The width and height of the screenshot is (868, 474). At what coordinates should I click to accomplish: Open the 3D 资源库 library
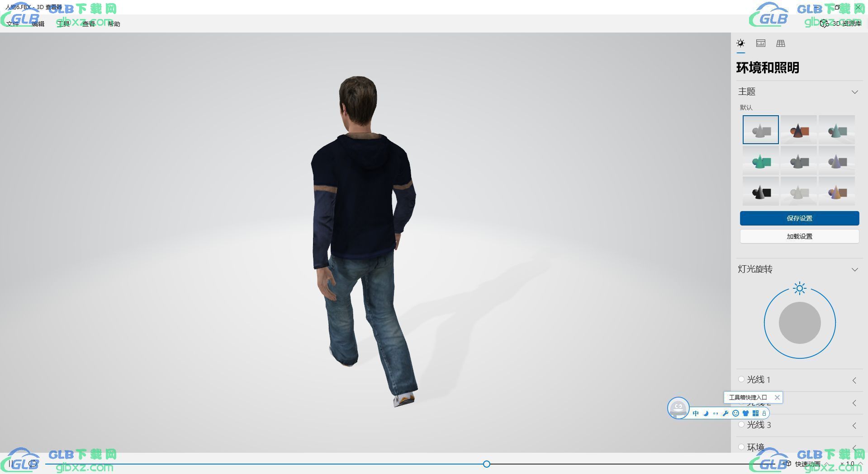(841, 23)
